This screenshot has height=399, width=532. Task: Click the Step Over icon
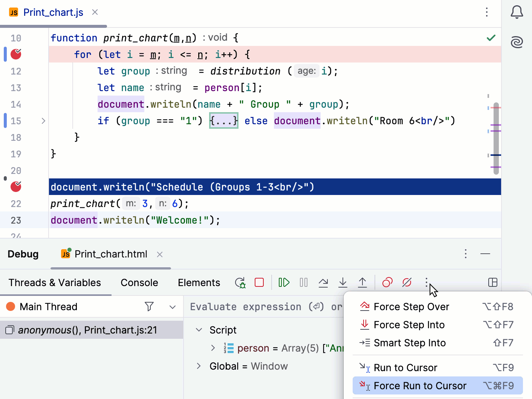[x=323, y=283]
